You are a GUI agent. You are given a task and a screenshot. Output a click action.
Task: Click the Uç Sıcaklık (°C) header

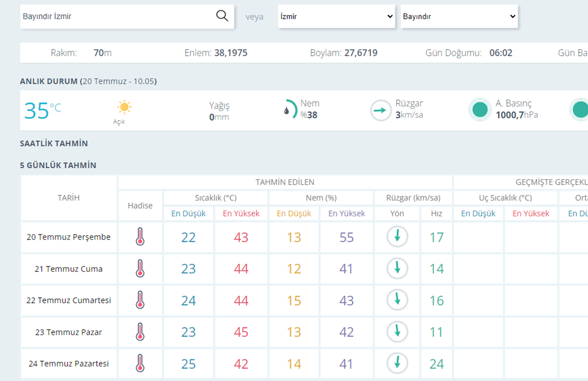[x=505, y=198]
